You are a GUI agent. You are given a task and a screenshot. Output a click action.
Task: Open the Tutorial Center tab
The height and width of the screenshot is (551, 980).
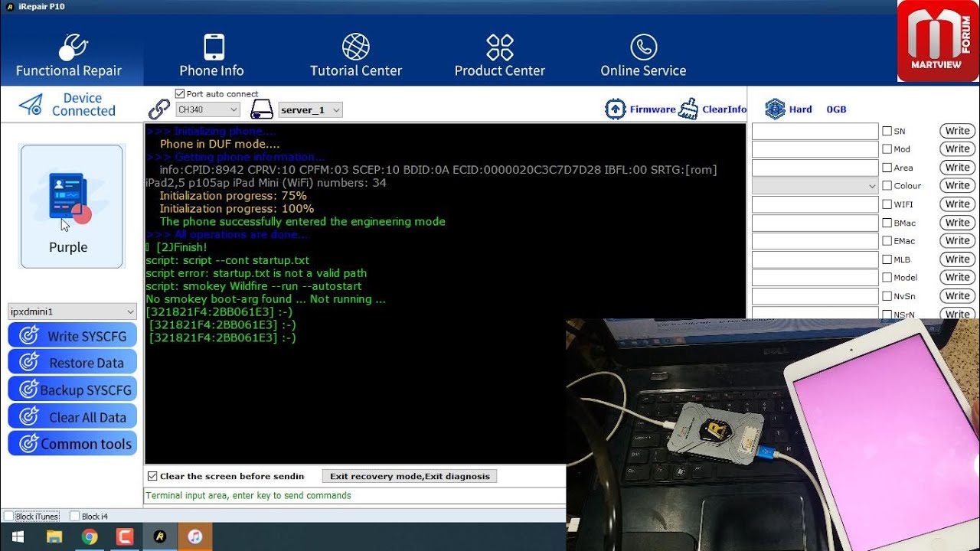pos(356,55)
